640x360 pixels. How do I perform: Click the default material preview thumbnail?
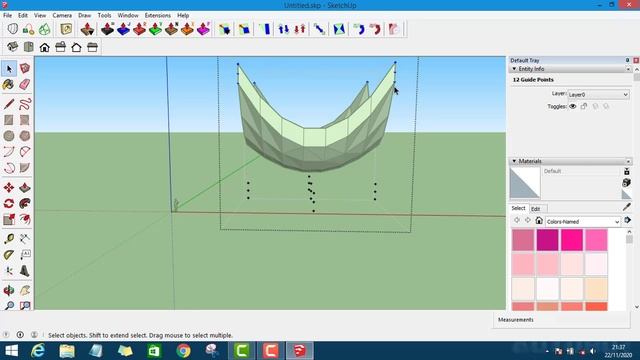pyautogui.click(x=525, y=183)
